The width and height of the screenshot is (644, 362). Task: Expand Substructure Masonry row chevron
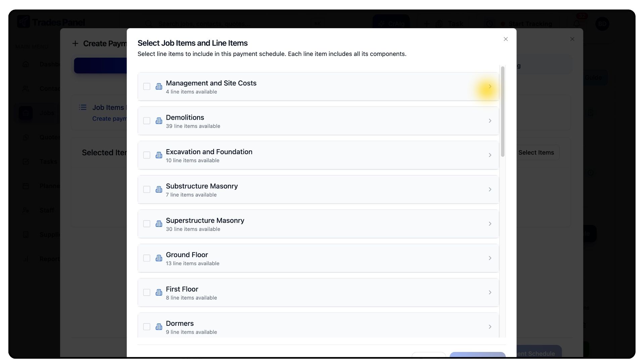490,190
